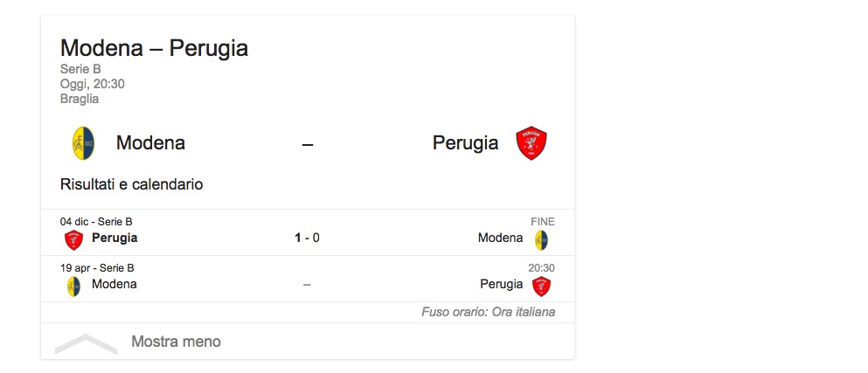Screen dimensions: 868x373
Task: Click Perugia crest in 04 dic match
Action: (x=73, y=238)
